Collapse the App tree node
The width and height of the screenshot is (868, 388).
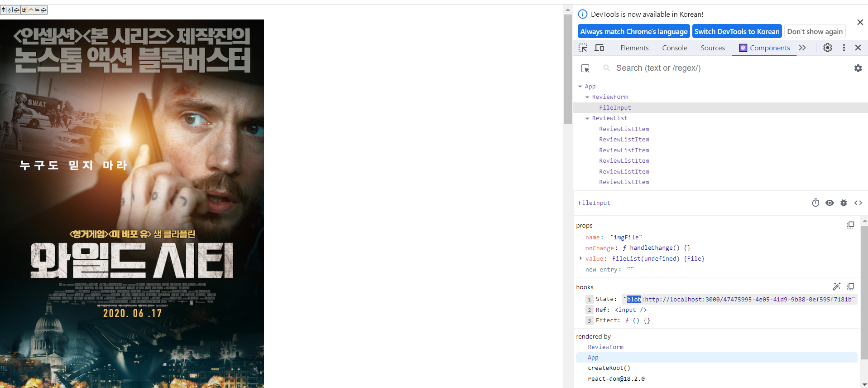(x=580, y=86)
